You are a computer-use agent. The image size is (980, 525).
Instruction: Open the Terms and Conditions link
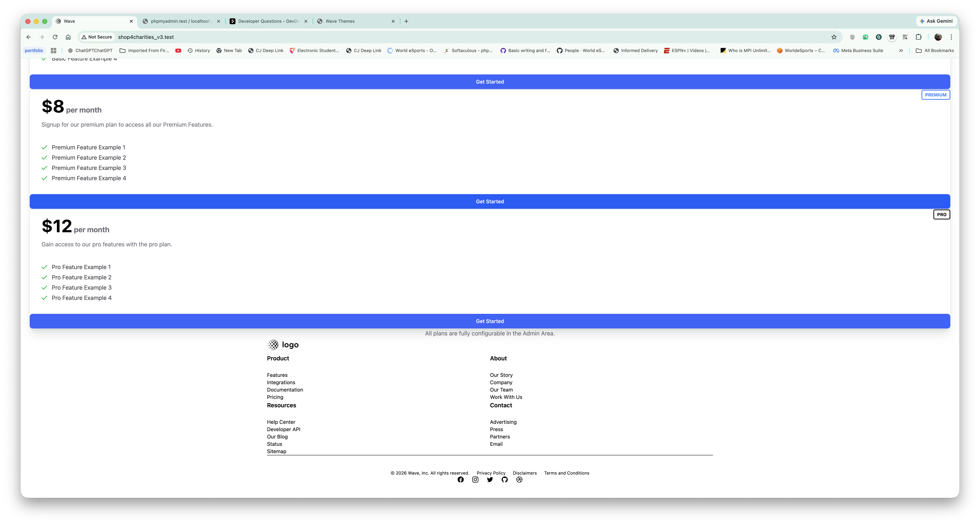pyautogui.click(x=566, y=473)
